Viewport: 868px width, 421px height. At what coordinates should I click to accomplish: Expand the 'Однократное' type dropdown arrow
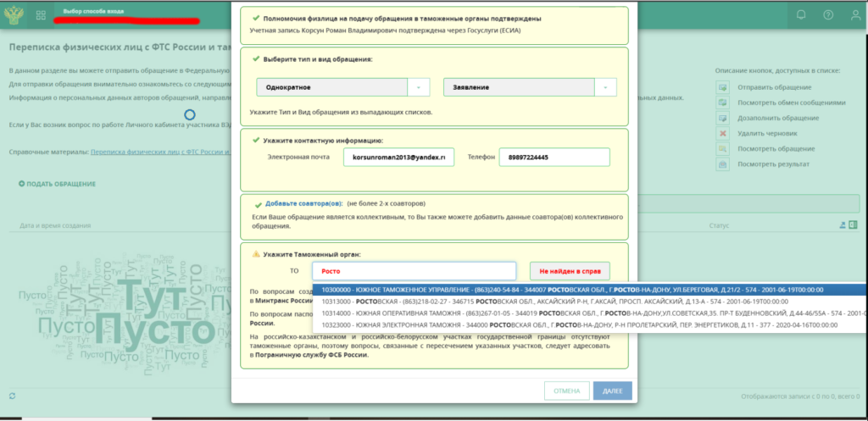[x=419, y=87]
